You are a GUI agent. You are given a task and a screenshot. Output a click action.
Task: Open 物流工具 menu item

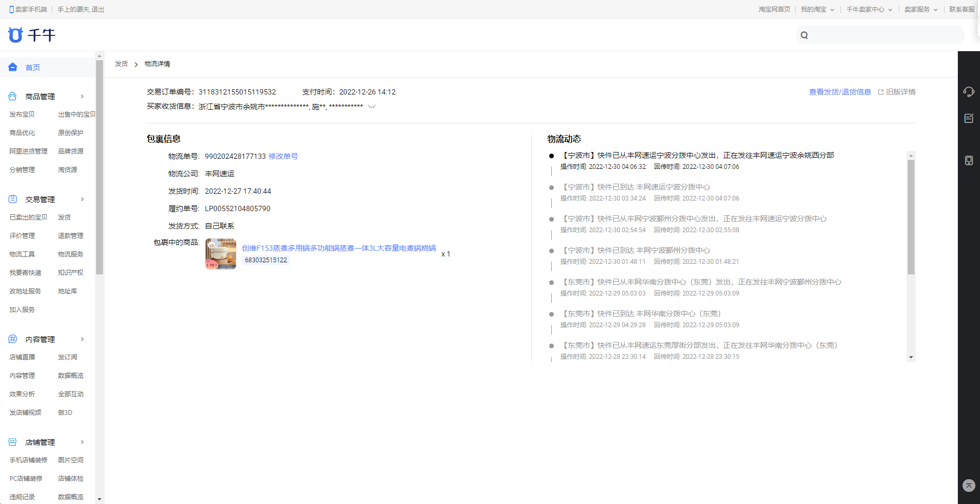[x=22, y=254]
